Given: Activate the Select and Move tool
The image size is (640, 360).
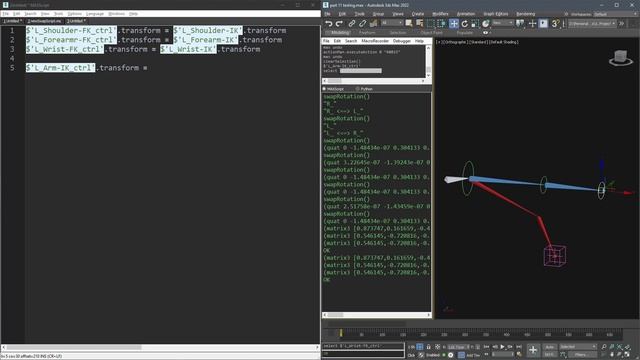Looking at the screenshot, I should [x=453, y=24].
